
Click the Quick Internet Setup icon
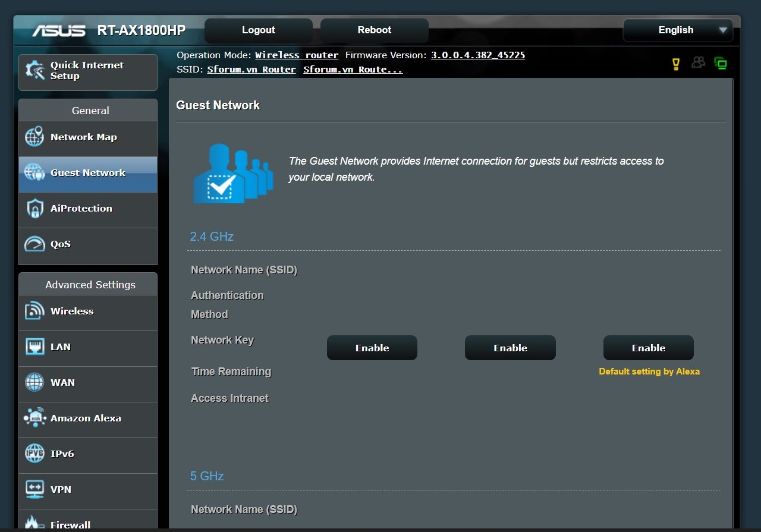[x=34, y=71]
